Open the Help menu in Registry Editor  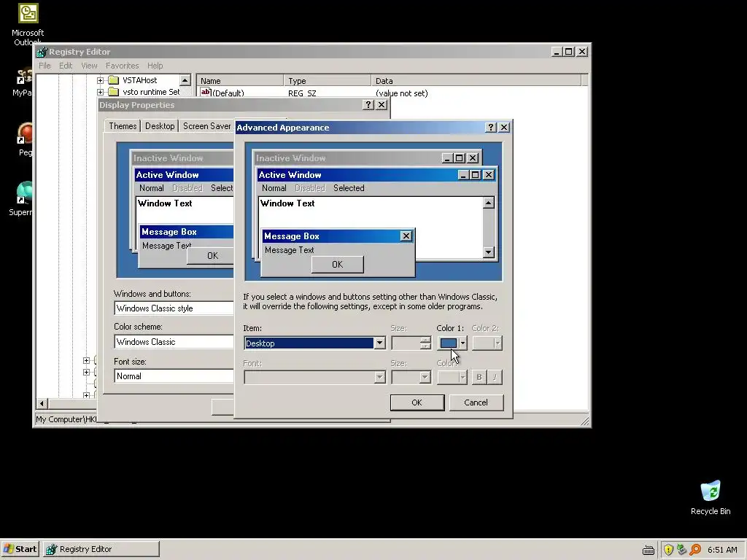click(155, 66)
